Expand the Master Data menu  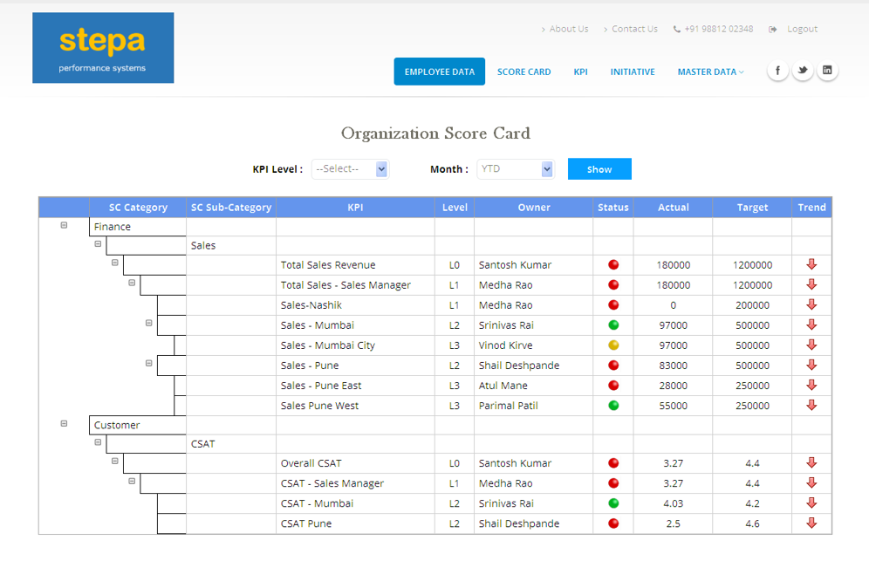pos(710,72)
